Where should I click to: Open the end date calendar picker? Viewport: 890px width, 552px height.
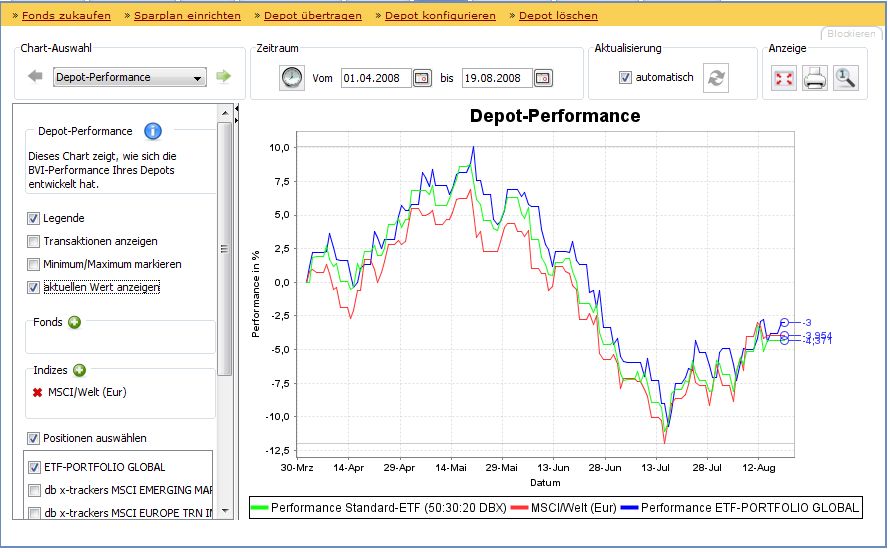click(542, 78)
